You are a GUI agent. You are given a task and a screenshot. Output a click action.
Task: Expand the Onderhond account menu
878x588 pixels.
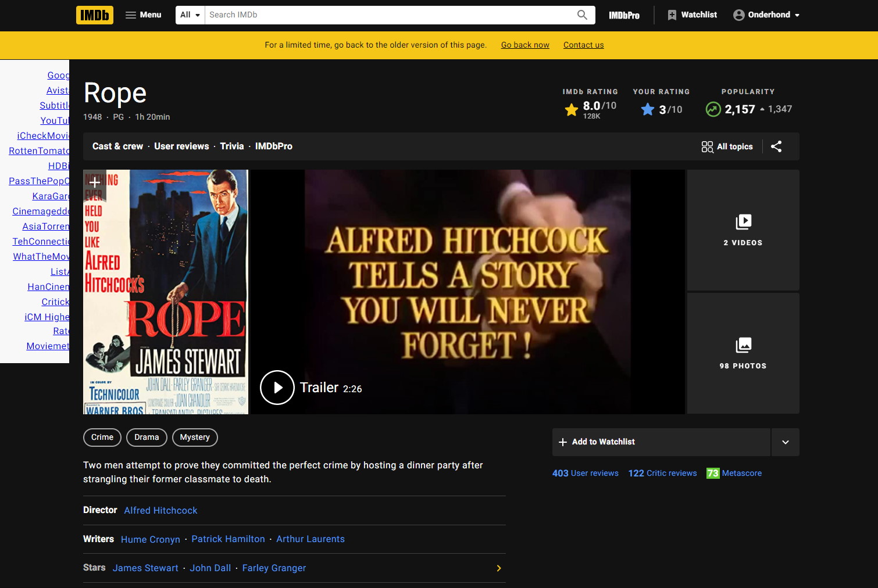pos(766,15)
